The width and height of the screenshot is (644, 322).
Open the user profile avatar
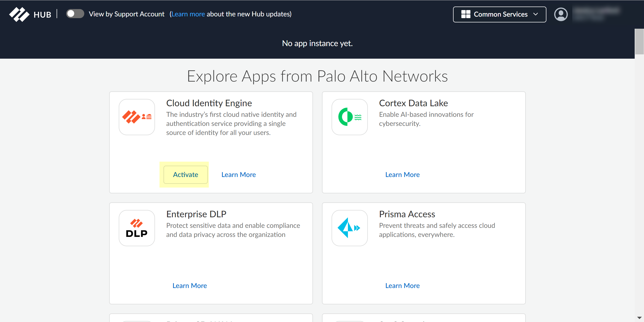point(561,14)
